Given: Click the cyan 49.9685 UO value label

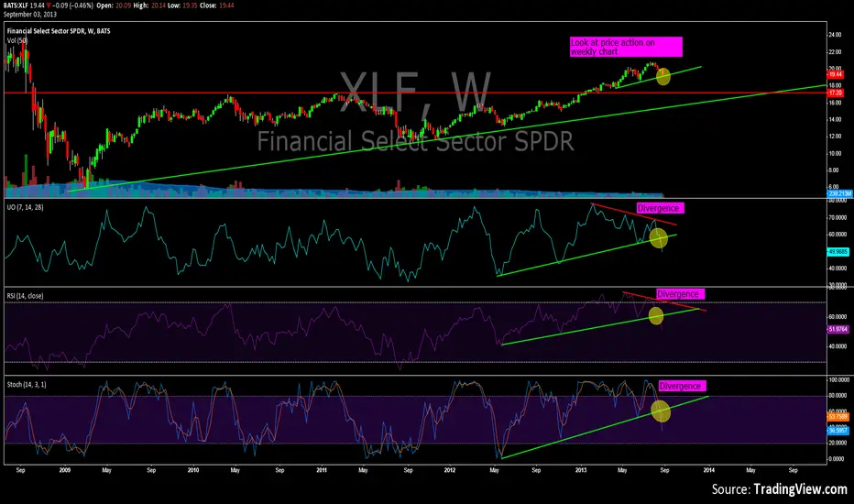Looking at the screenshot, I should click(x=838, y=252).
